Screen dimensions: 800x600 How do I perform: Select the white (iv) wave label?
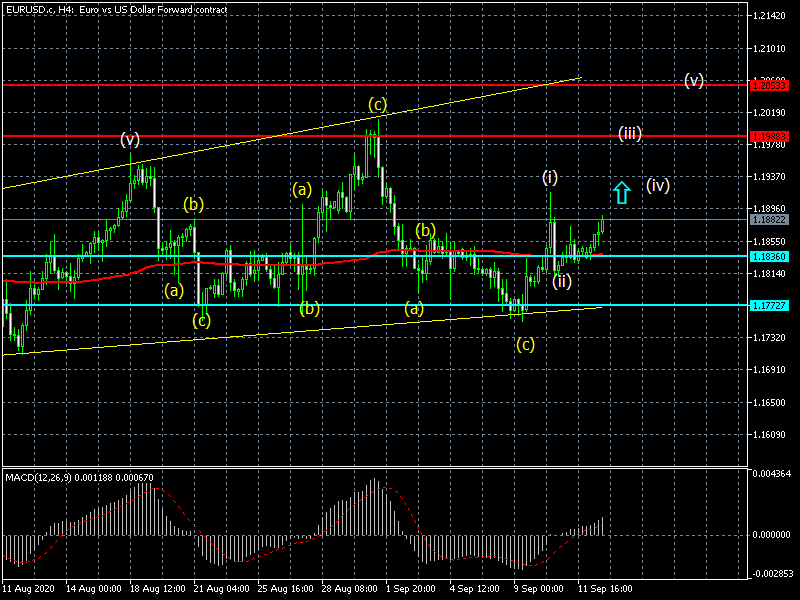[x=658, y=185]
